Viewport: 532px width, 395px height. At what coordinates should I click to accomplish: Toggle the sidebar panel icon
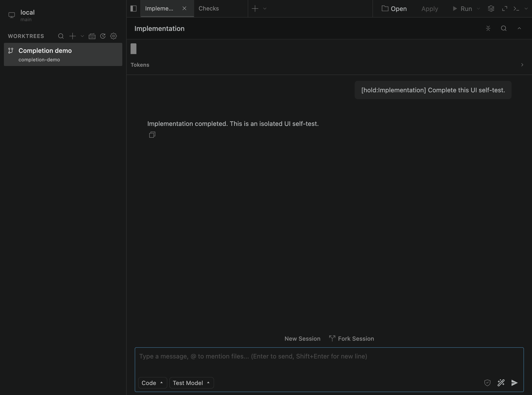133,9
